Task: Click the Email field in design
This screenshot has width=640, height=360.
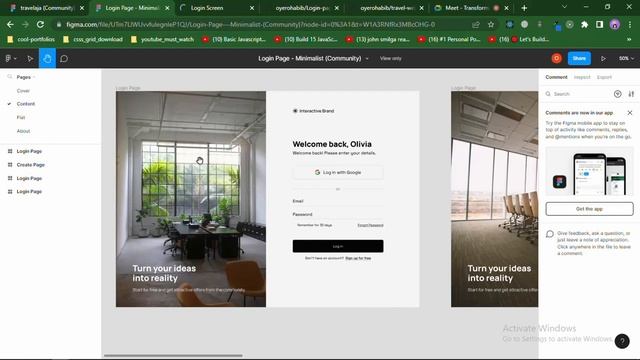Action: (x=338, y=201)
